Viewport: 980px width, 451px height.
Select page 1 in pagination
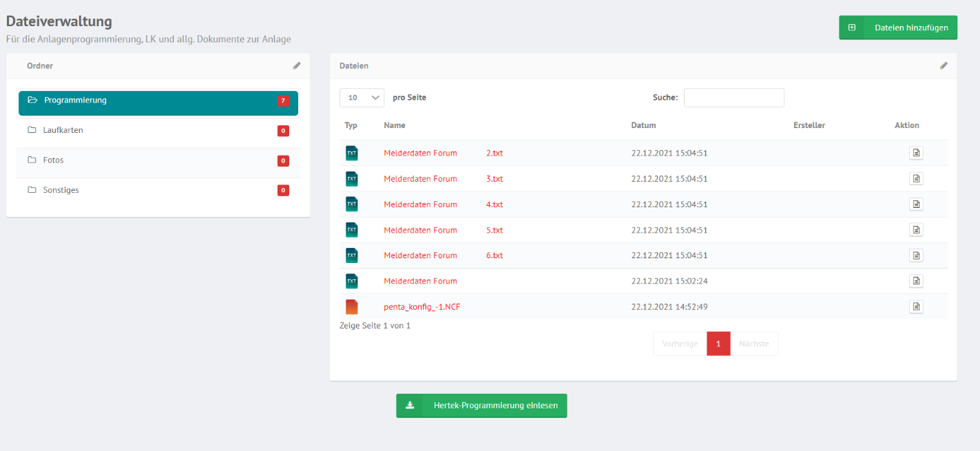coord(718,344)
